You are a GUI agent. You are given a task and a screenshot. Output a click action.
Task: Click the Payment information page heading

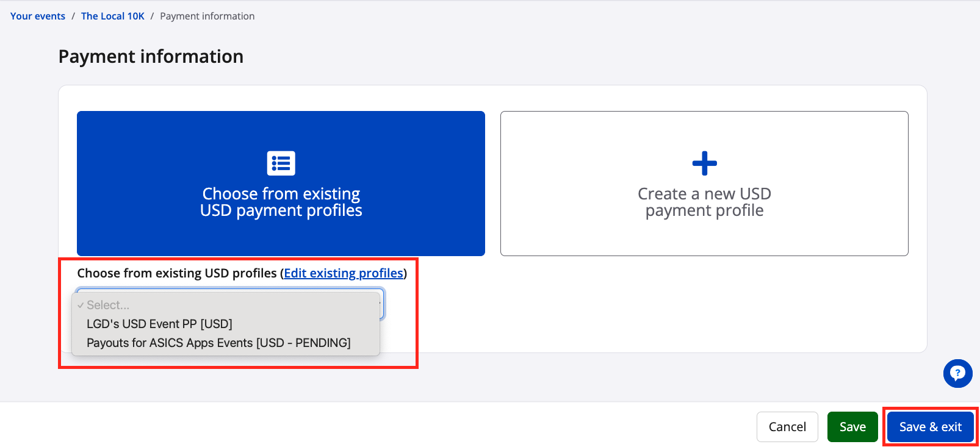click(x=151, y=57)
